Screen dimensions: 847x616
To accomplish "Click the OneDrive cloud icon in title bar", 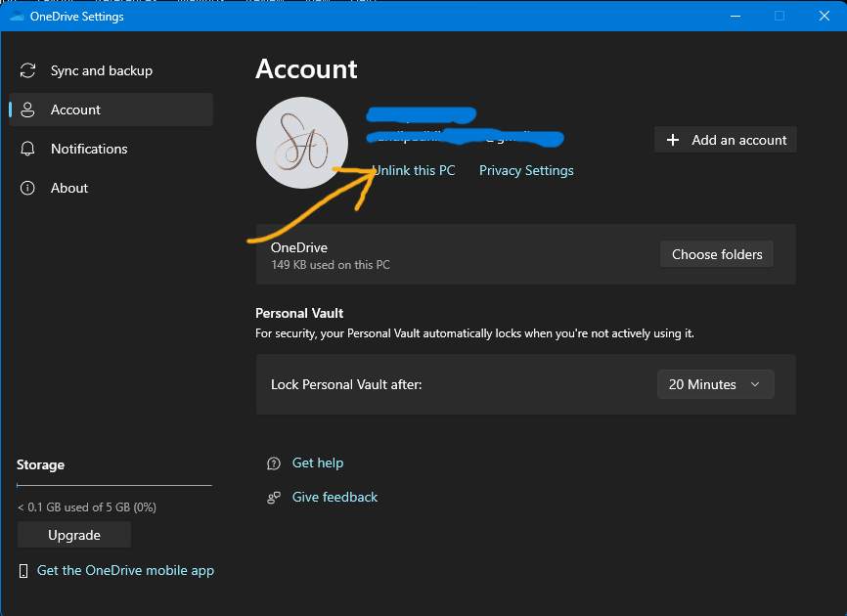I will pyautogui.click(x=17, y=17).
